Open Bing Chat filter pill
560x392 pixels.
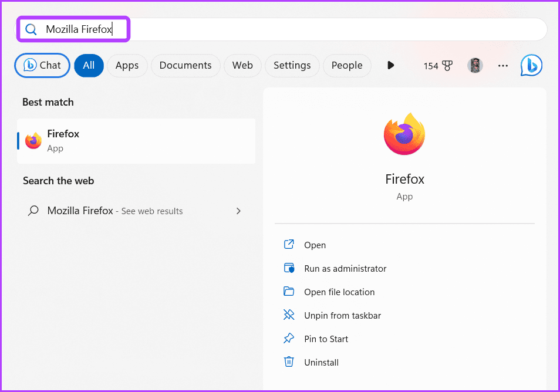click(42, 65)
